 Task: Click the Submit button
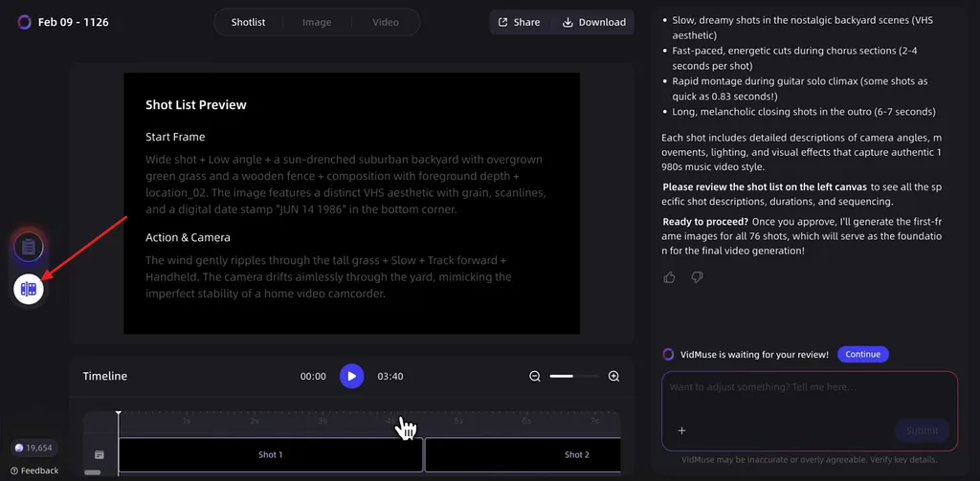pyautogui.click(x=923, y=430)
